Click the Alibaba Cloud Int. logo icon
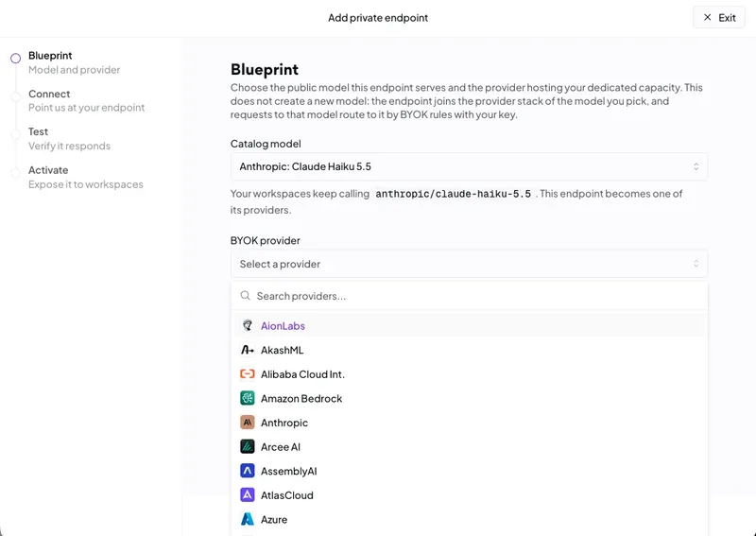The width and height of the screenshot is (756, 536). [x=248, y=374]
